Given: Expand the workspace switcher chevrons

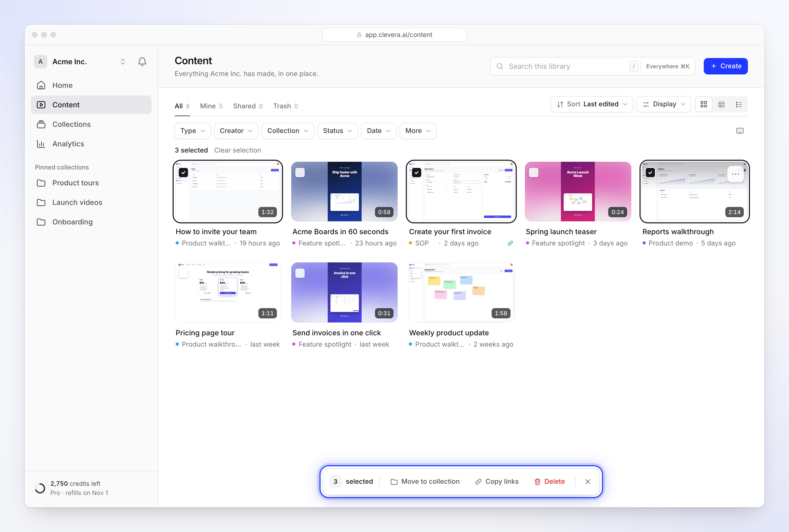Looking at the screenshot, I should click(123, 62).
